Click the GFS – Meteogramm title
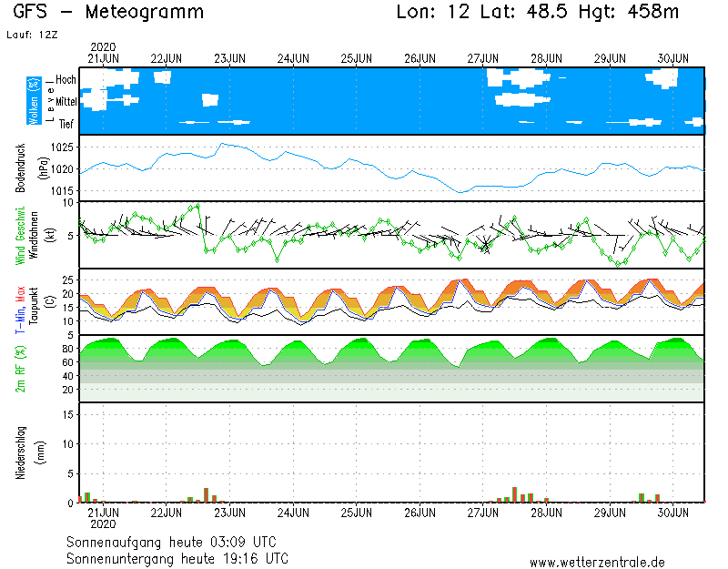Screen dimensions: 728x569 click(108, 13)
